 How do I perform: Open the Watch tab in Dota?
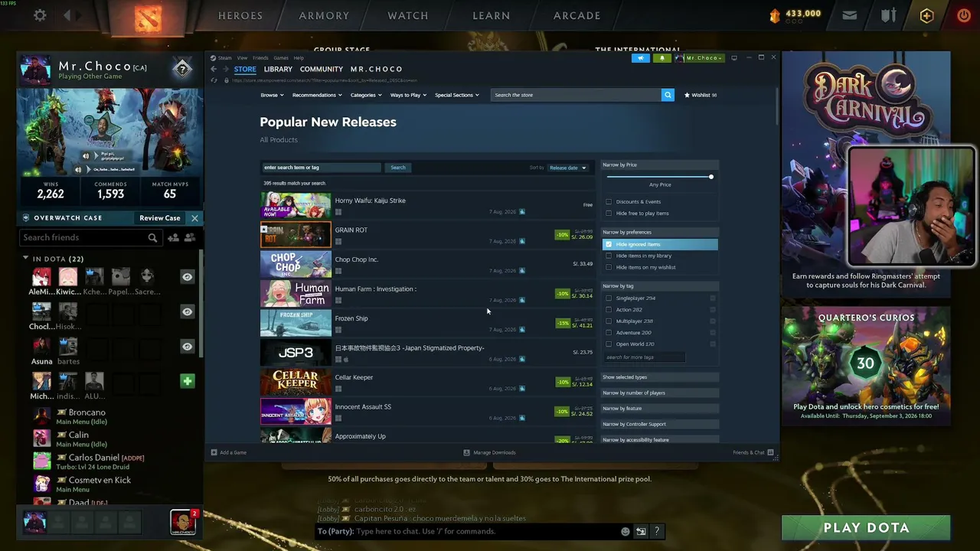point(408,15)
